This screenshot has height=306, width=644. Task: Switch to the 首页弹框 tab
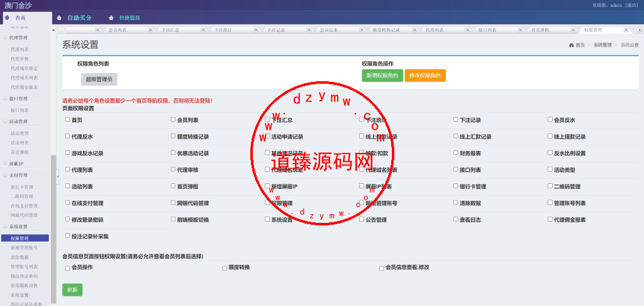pyautogui.click(x=540, y=30)
